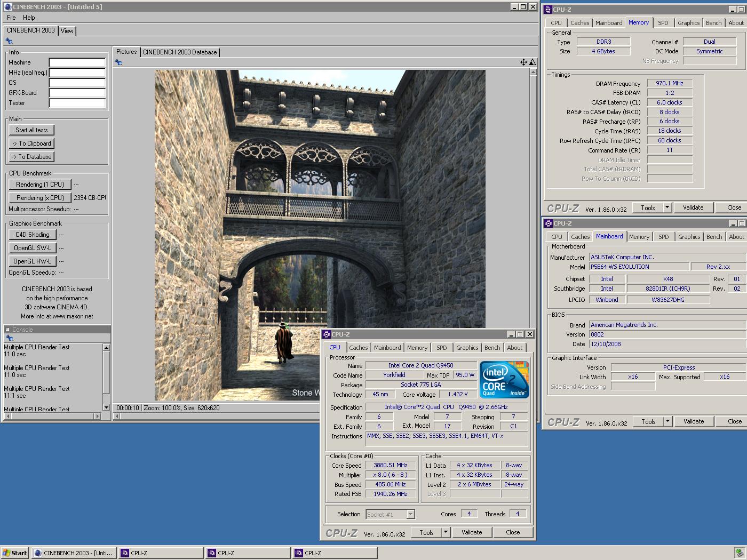Open Caches tab in the CPU-Z CPU window
747x560 pixels.
[x=359, y=348]
